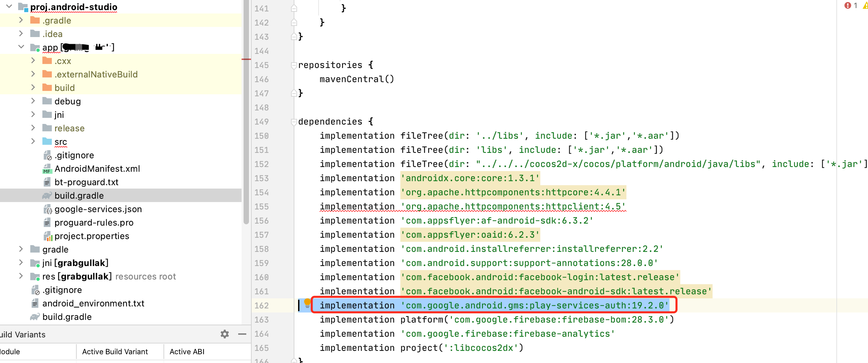
Task: Expand the .externalNativeBuild folder
Action: [x=33, y=74]
